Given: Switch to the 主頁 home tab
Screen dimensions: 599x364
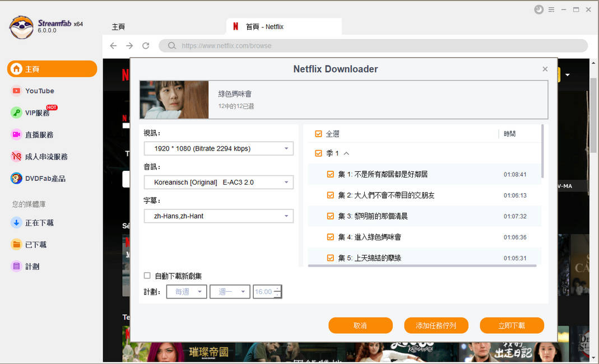Looking at the screenshot, I should (x=118, y=27).
